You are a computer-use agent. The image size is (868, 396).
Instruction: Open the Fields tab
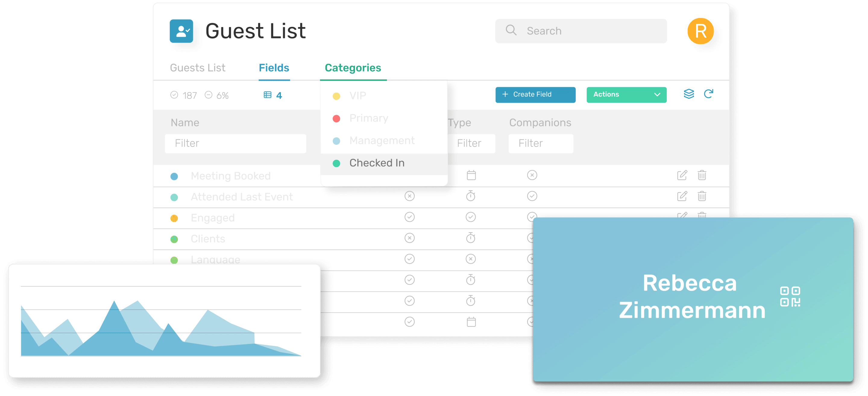[274, 68]
